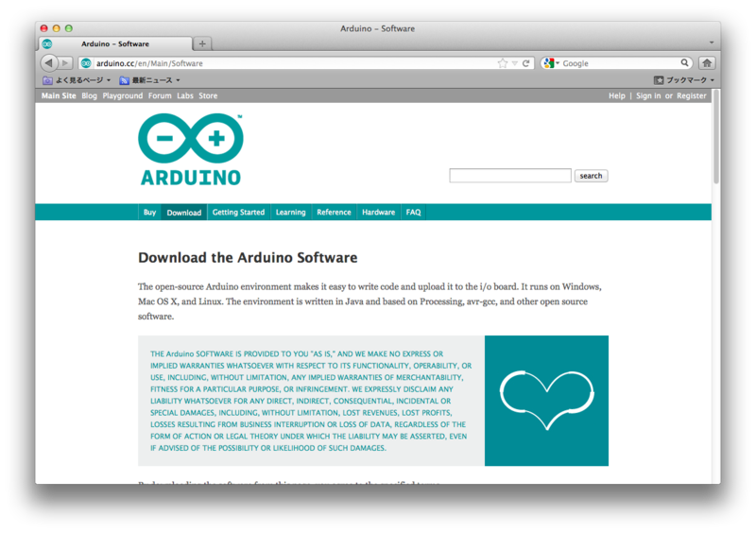Open the Store link
This screenshot has height=533, width=756.
tap(208, 95)
